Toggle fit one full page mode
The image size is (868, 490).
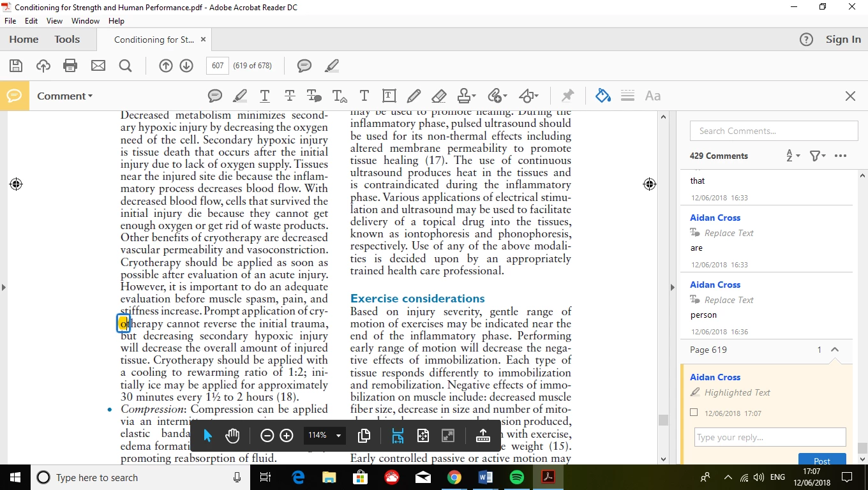pos(423,435)
